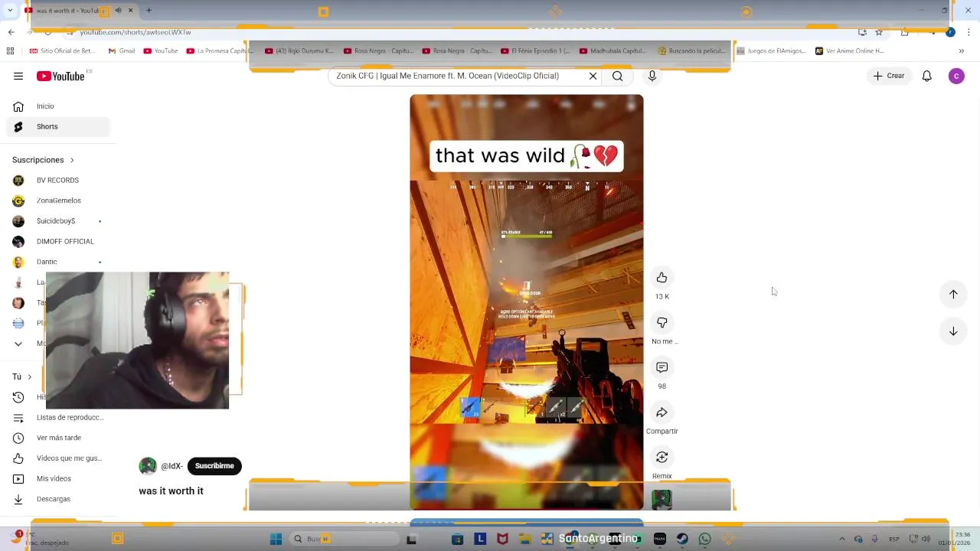This screenshot has height=551, width=980.
Task: Open Dantic channel
Action: [57, 262]
